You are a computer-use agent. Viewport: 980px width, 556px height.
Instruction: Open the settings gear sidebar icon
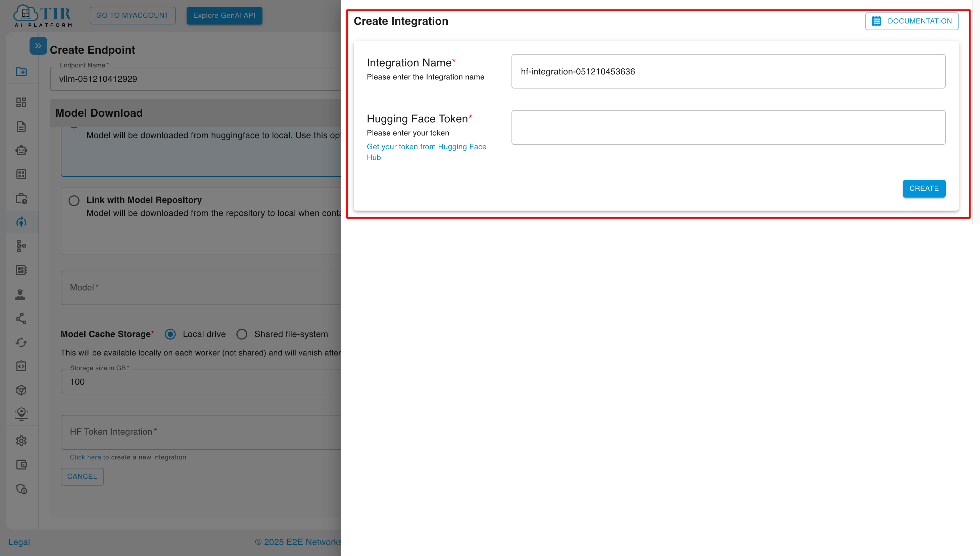[21, 441]
